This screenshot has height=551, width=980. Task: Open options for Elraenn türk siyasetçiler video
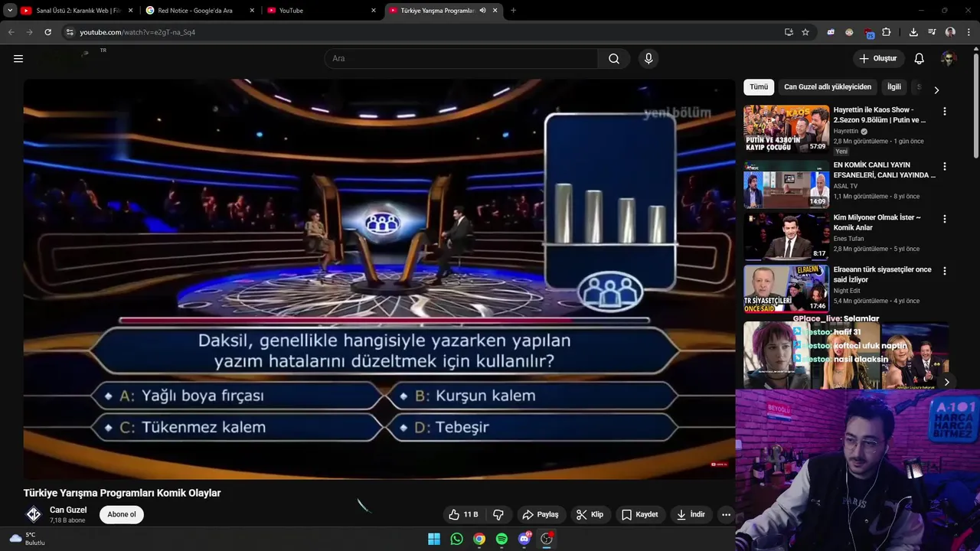pyautogui.click(x=944, y=271)
